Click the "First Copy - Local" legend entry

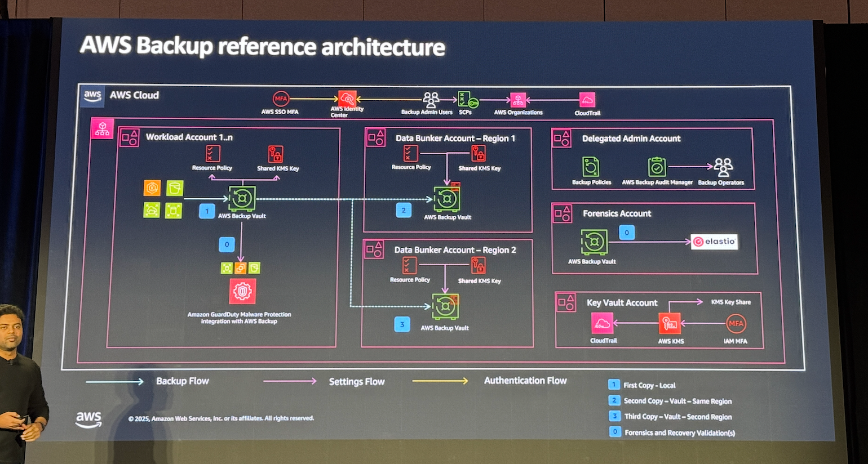649,385
